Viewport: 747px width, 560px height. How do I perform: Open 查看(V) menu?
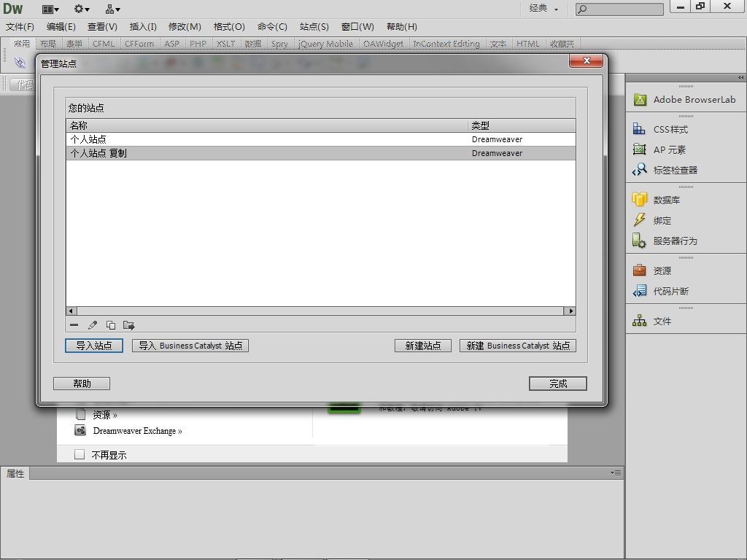102,27
